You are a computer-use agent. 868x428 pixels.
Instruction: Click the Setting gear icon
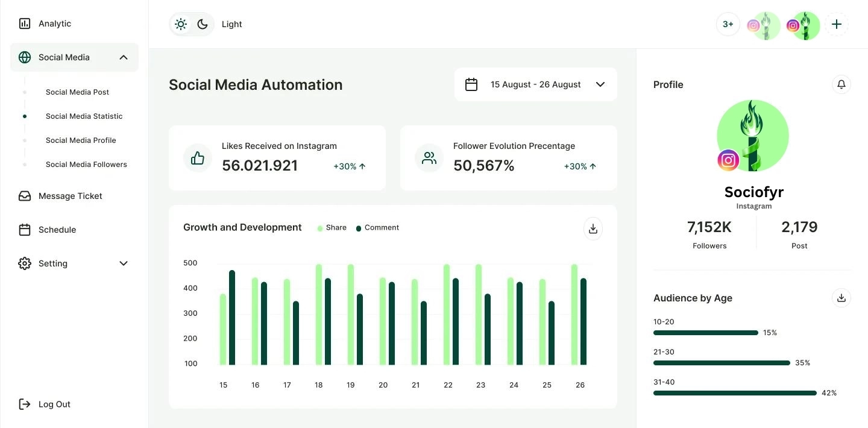[x=25, y=263]
